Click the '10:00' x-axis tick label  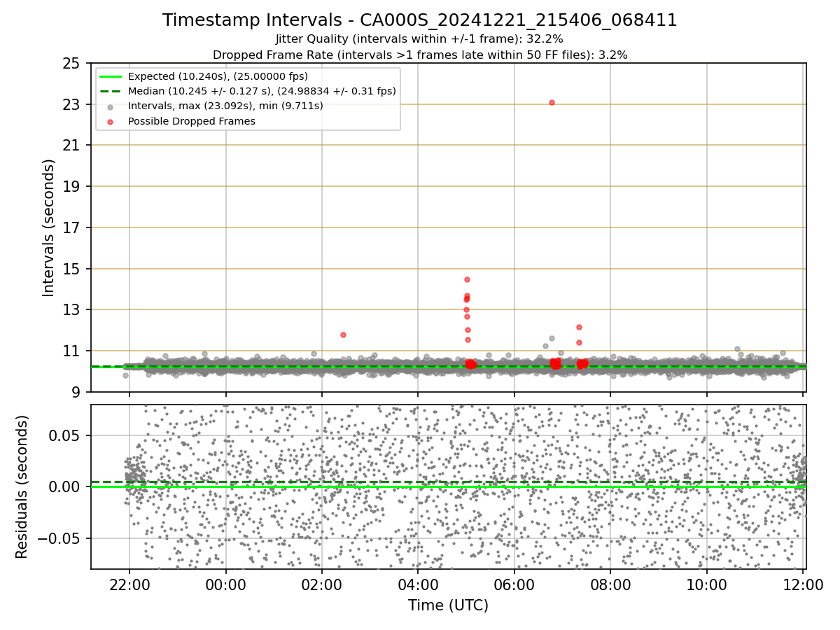click(707, 584)
